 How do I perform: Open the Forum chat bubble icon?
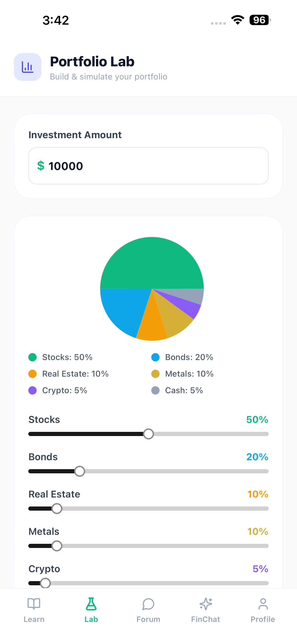pyautogui.click(x=148, y=604)
